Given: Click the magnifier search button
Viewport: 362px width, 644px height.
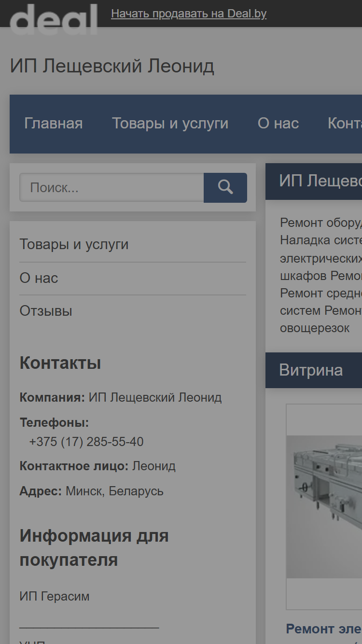Looking at the screenshot, I should [225, 187].
